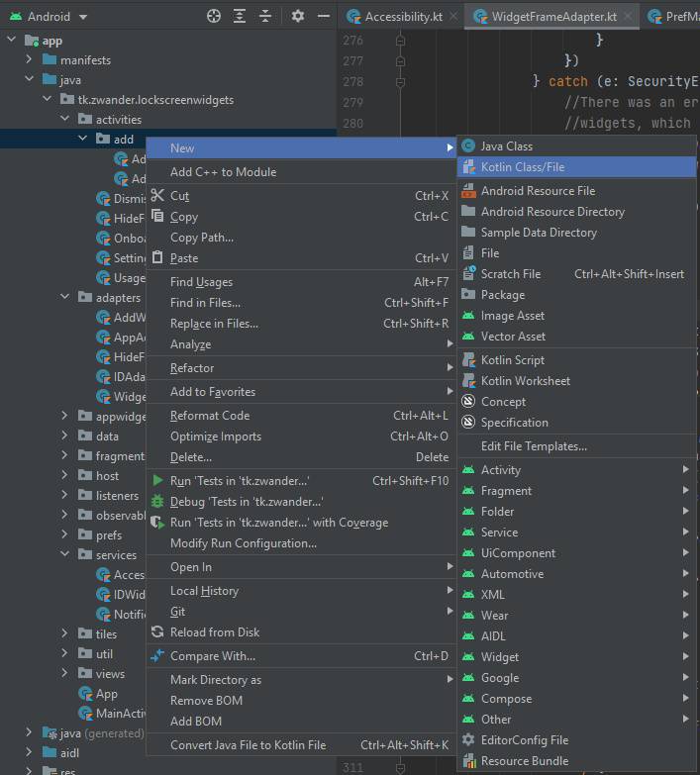
Task: Choose Convert Java File to Kotlin File
Action: (301, 744)
